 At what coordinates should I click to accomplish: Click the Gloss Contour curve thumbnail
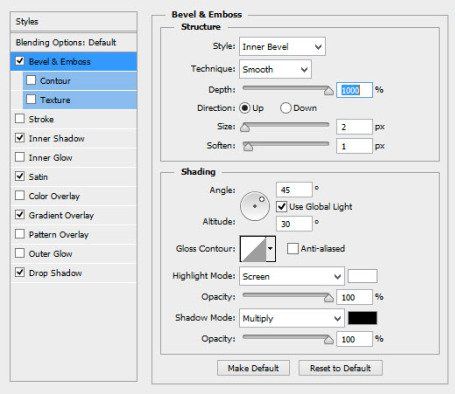253,249
